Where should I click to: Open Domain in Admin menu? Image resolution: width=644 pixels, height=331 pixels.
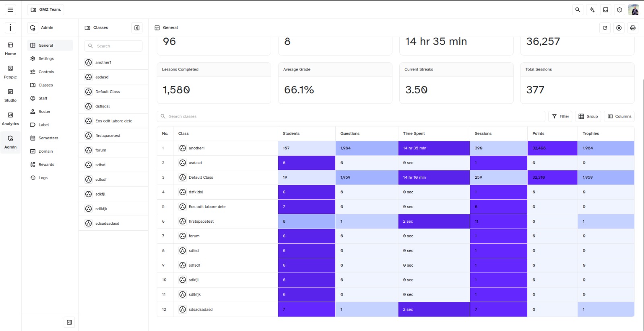tap(50, 151)
